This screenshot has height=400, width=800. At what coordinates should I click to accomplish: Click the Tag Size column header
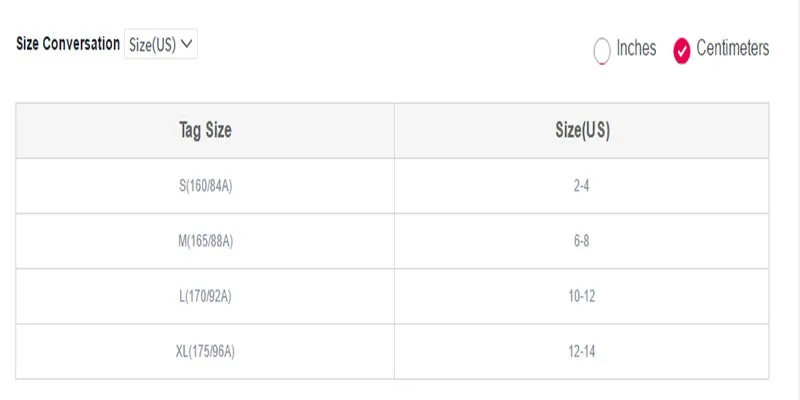205,131
